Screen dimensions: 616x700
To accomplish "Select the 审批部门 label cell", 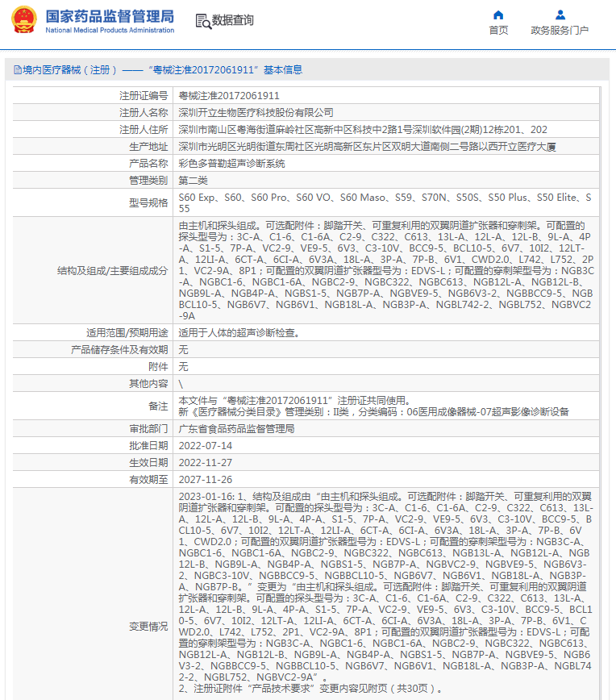I will tap(93, 428).
